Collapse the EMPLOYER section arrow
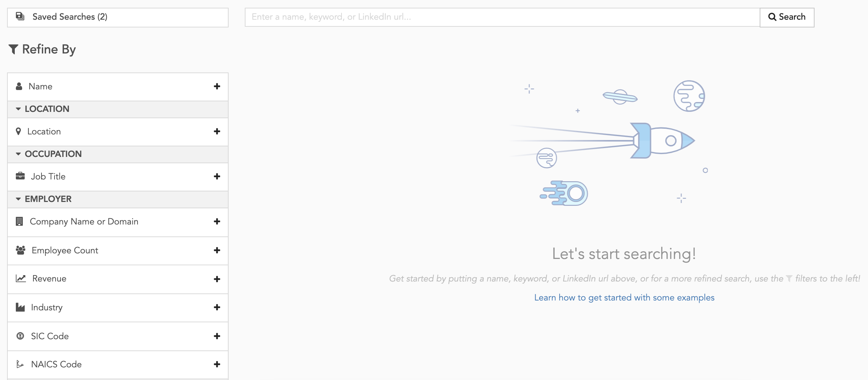The image size is (868, 380). point(18,199)
